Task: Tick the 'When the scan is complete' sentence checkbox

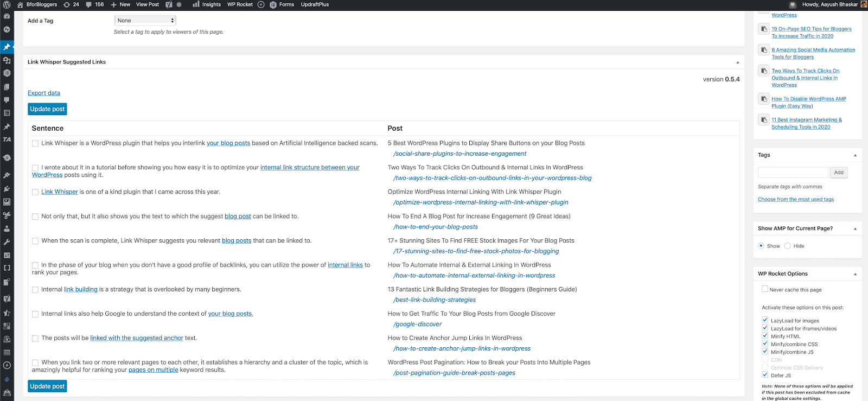Action: pyautogui.click(x=35, y=241)
